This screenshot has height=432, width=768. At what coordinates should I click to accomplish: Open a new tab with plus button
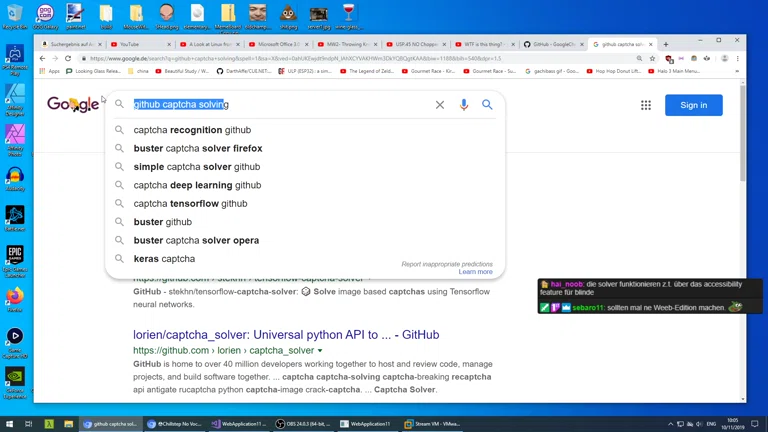click(x=666, y=44)
